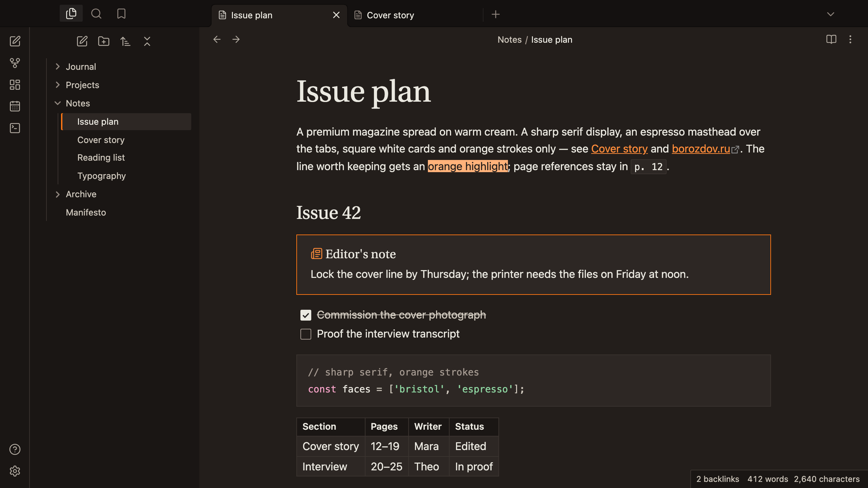Image resolution: width=868 pixels, height=488 pixels.
Task: Collapse the Notes folder
Action: click(x=58, y=103)
